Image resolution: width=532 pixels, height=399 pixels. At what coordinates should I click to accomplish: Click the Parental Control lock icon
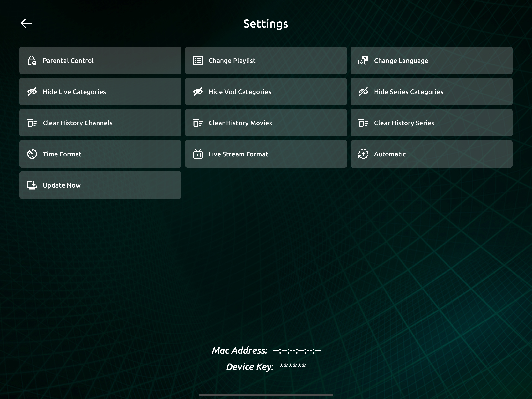pyautogui.click(x=32, y=60)
